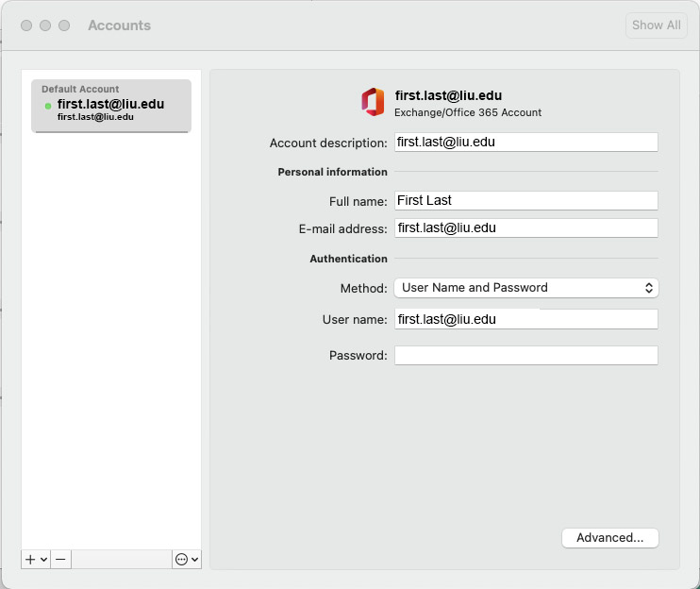Open the Advanced... settings button
Image resolution: width=700 pixels, height=589 pixels.
609,538
